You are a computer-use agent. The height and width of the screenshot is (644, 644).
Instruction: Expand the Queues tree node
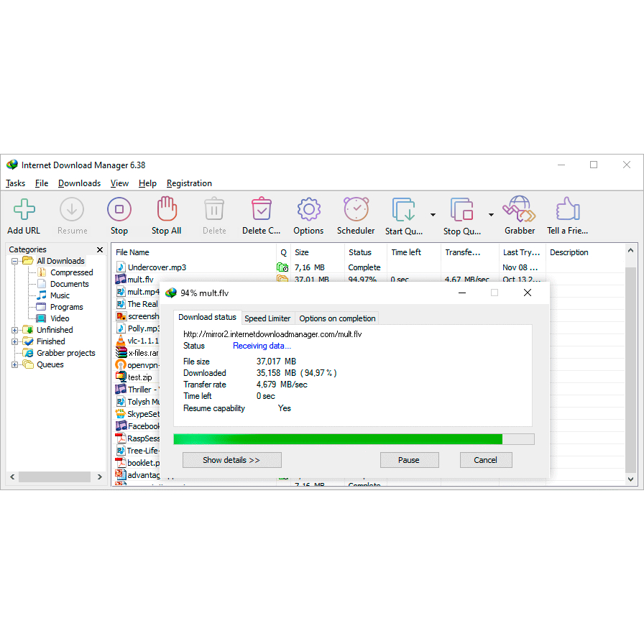point(15,364)
